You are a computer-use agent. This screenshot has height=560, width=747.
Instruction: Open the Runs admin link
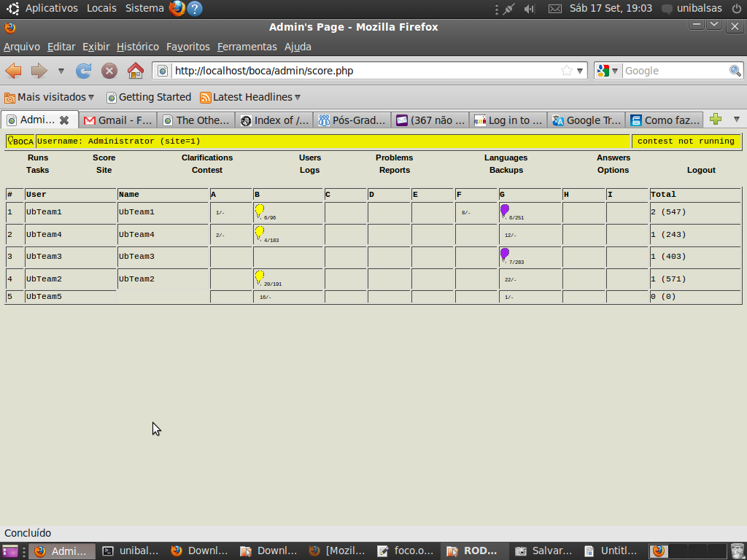(38, 157)
